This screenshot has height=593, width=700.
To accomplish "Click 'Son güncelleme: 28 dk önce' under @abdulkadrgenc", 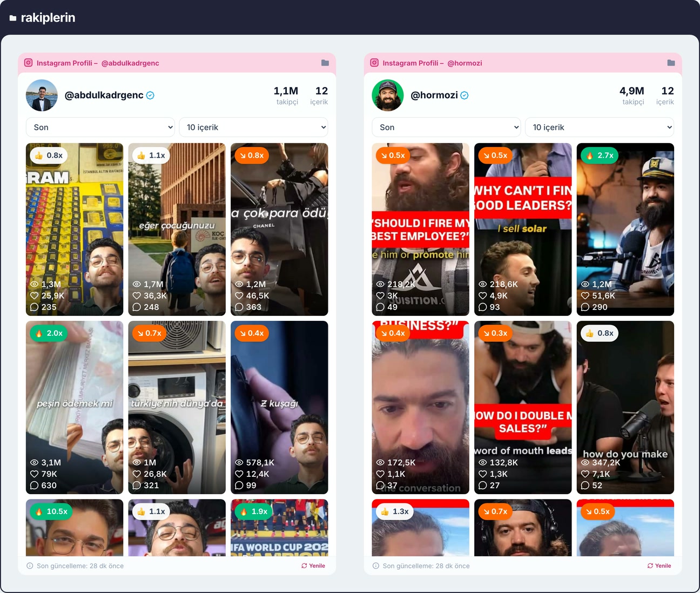I will tap(80, 566).
